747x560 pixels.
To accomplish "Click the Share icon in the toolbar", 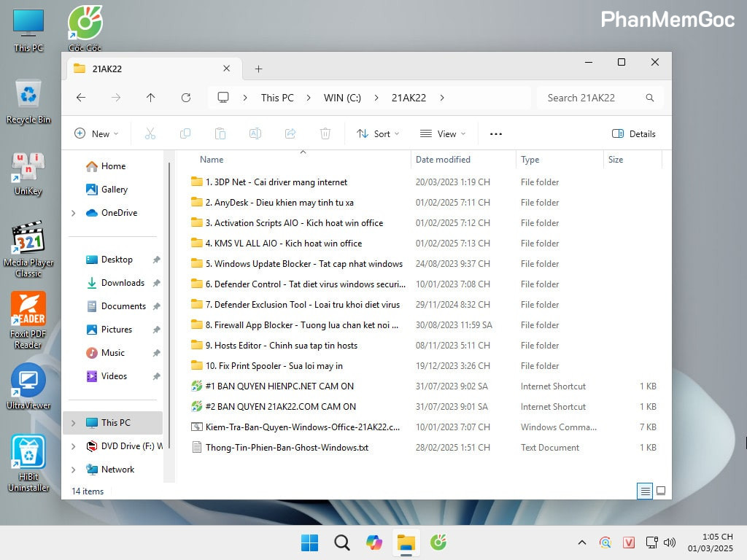I will pyautogui.click(x=290, y=133).
